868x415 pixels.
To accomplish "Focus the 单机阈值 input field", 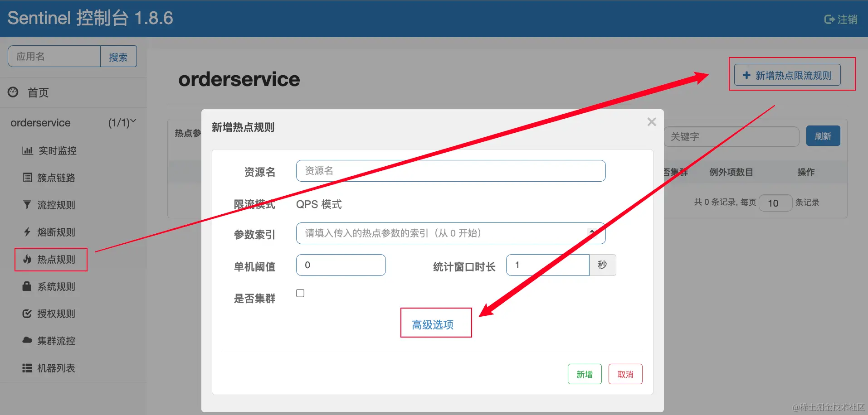I will pos(341,265).
